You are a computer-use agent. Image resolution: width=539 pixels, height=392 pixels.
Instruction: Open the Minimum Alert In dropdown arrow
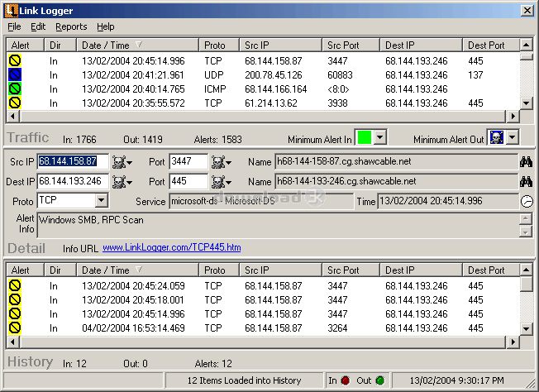[379, 137]
